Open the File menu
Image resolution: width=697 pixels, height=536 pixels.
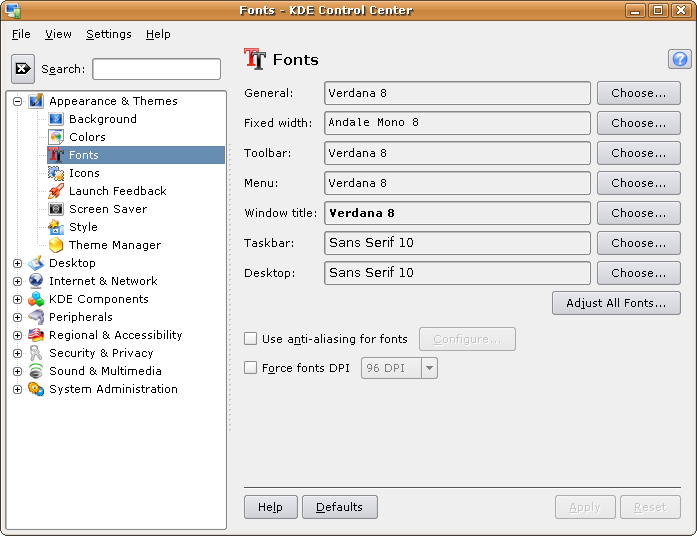pos(21,34)
